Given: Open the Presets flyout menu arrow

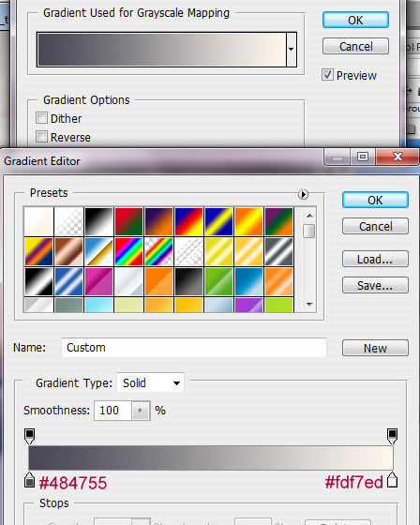Looking at the screenshot, I should coord(303,194).
